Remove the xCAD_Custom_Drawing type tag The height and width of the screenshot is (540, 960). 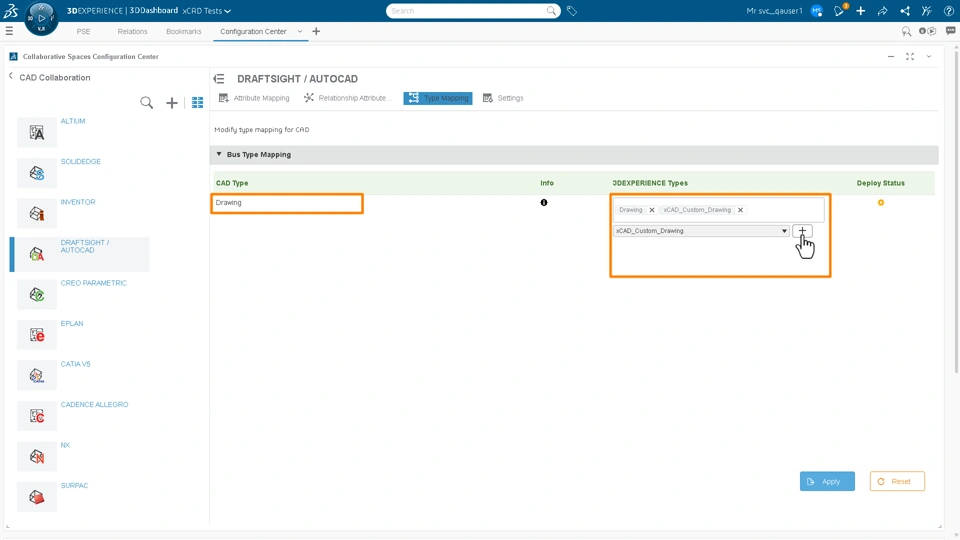(740, 210)
